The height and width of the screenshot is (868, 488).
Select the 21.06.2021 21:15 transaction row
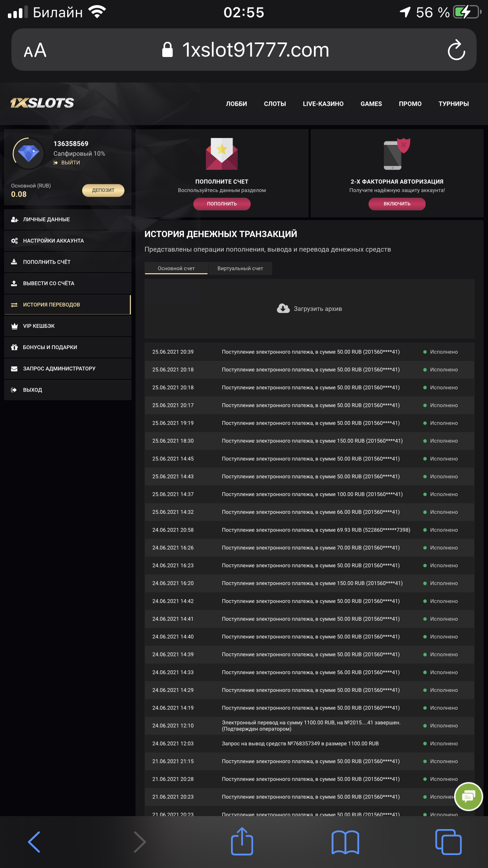(x=310, y=761)
